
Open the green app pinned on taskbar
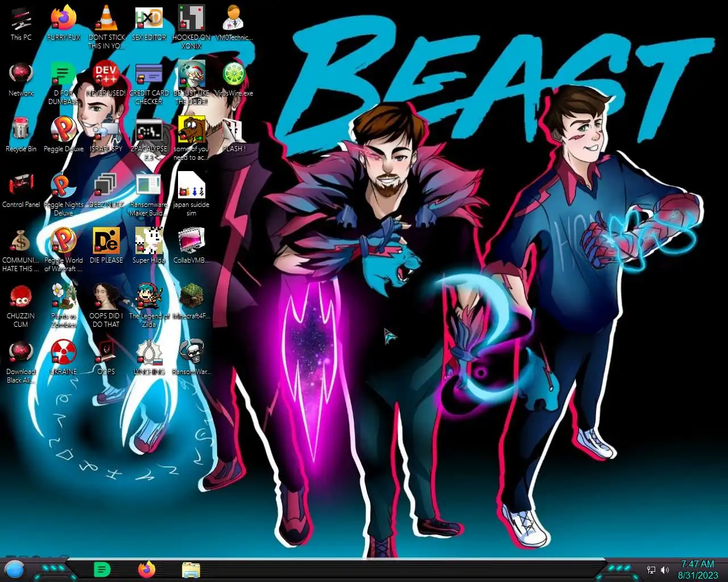tap(101, 569)
